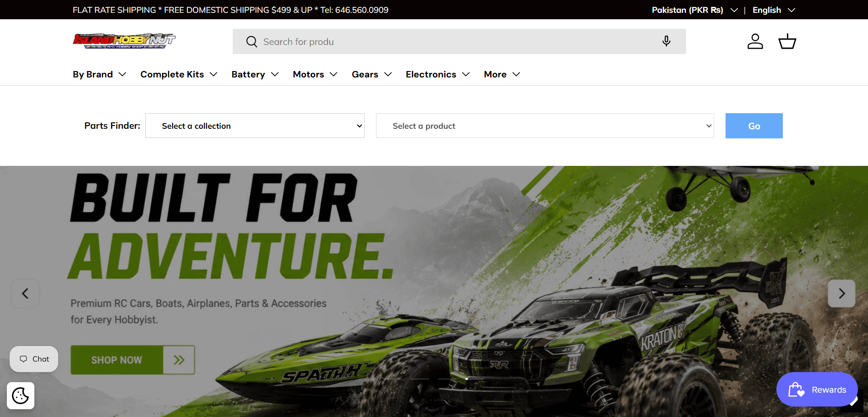Open the account login icon

point(755,41)
